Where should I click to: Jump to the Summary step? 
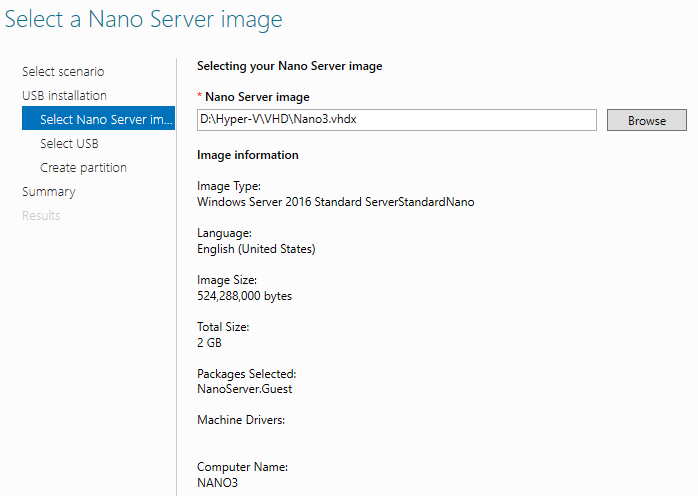(48, 192)
